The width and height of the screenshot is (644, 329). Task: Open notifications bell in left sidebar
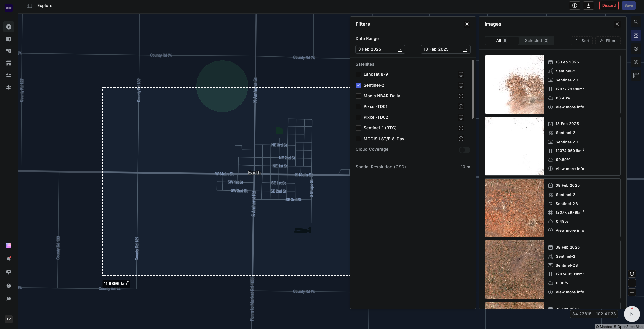(x=9, y=259)
